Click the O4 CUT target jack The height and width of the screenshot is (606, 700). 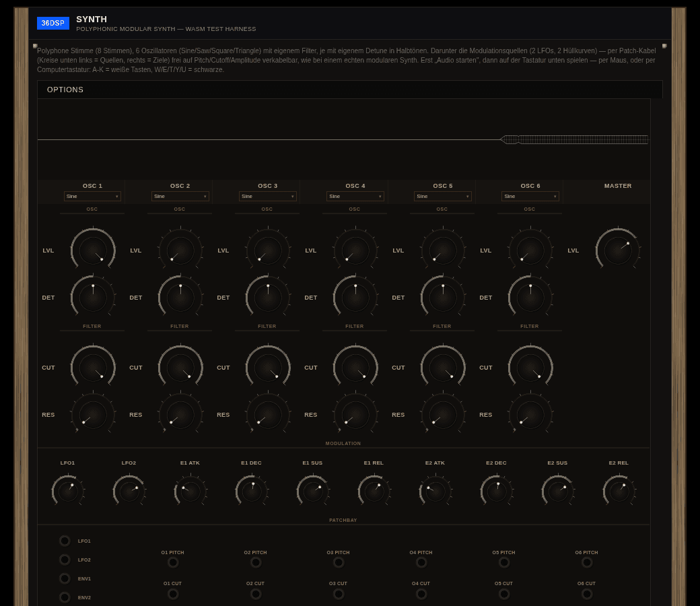[421, 594]
